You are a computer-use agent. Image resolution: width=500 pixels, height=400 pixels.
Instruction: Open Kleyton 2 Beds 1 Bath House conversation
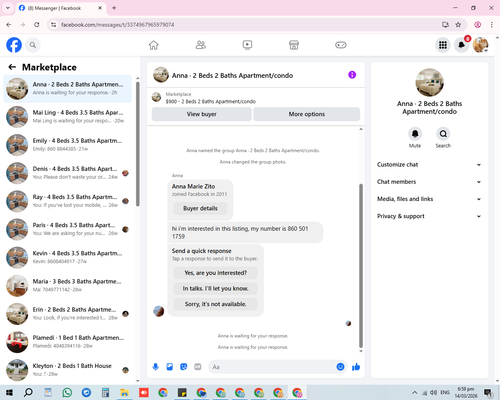[x=67, y=370]
